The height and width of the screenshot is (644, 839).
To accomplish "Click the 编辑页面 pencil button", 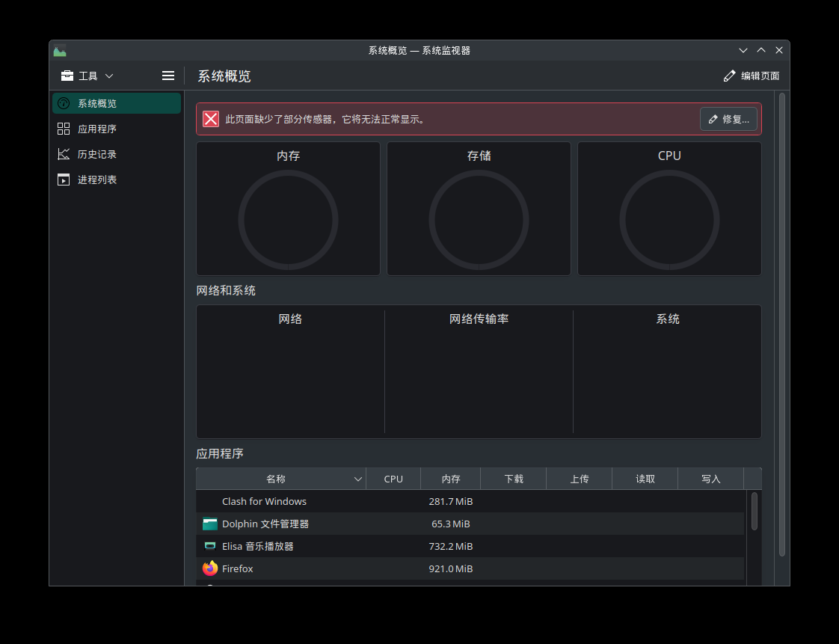I will click(x=752, y=76).
